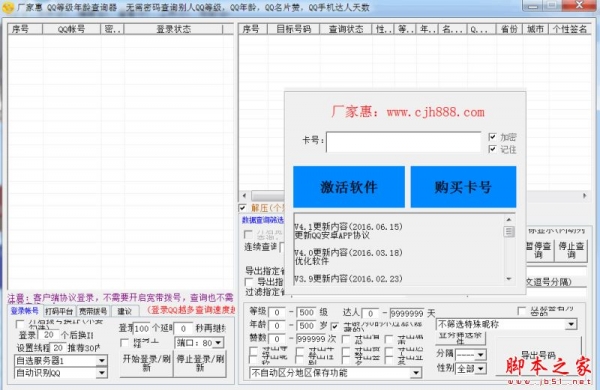Click the 厂家惠 app icon in title bar
Screen dimensions: 600x390
tap(8, 7)
